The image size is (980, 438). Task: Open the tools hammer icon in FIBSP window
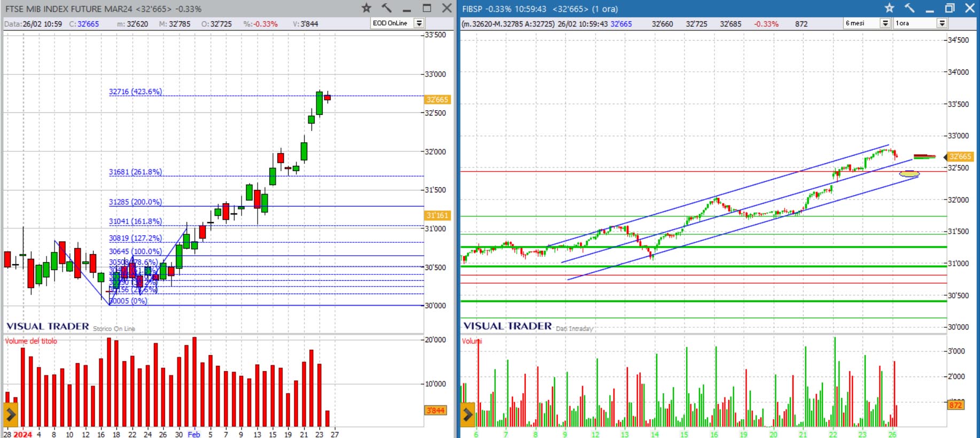909,8
